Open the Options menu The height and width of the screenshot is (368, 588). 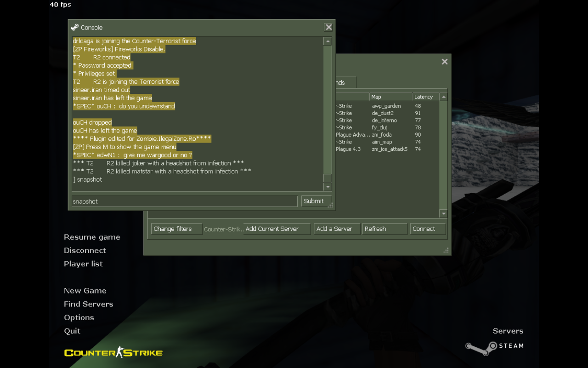click(79, 318)
